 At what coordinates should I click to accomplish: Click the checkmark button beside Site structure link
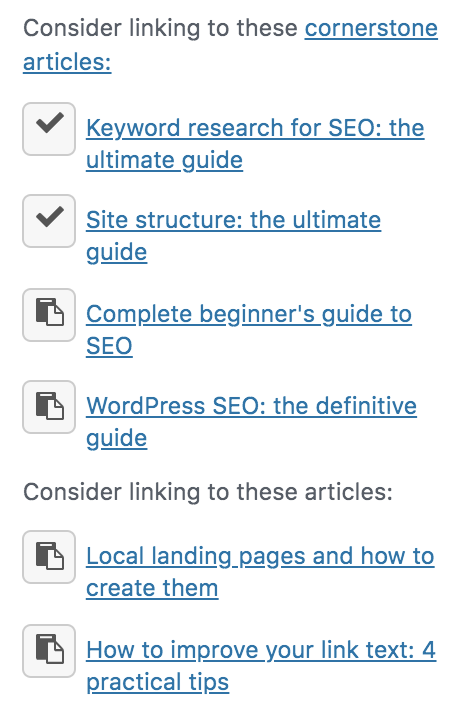pos(49,221)
